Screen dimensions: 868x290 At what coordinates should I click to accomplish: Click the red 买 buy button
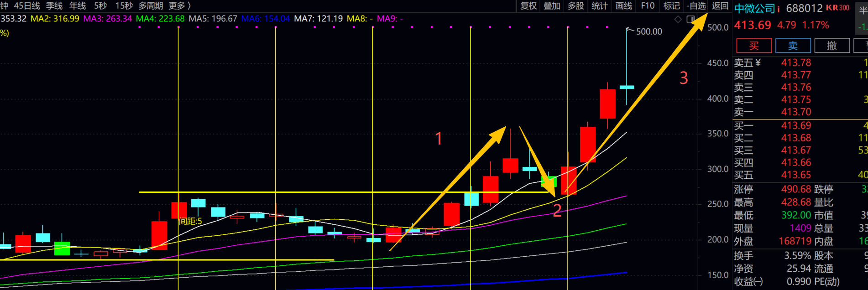754,46
